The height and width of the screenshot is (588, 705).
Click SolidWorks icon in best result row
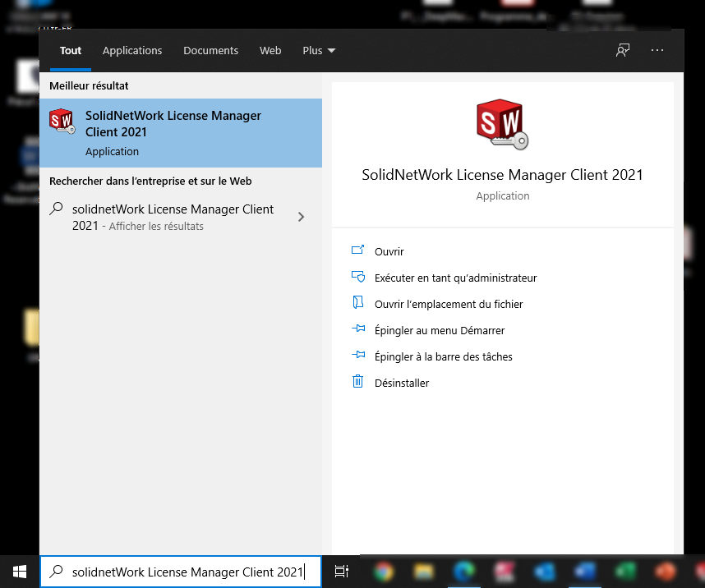62,121
